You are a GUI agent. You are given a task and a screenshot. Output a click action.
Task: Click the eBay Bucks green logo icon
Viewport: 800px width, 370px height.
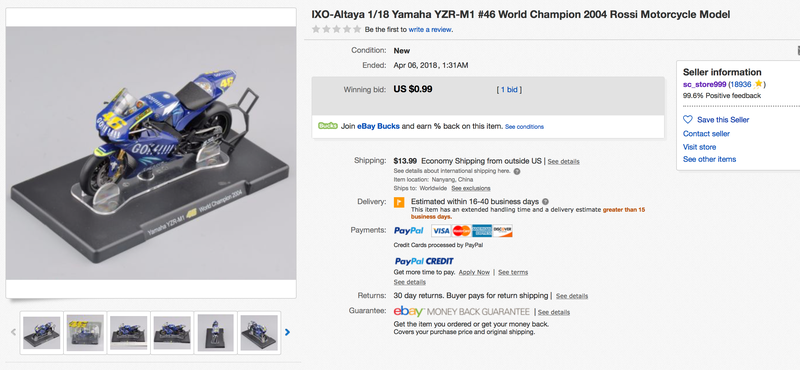(x=328, y=126)
